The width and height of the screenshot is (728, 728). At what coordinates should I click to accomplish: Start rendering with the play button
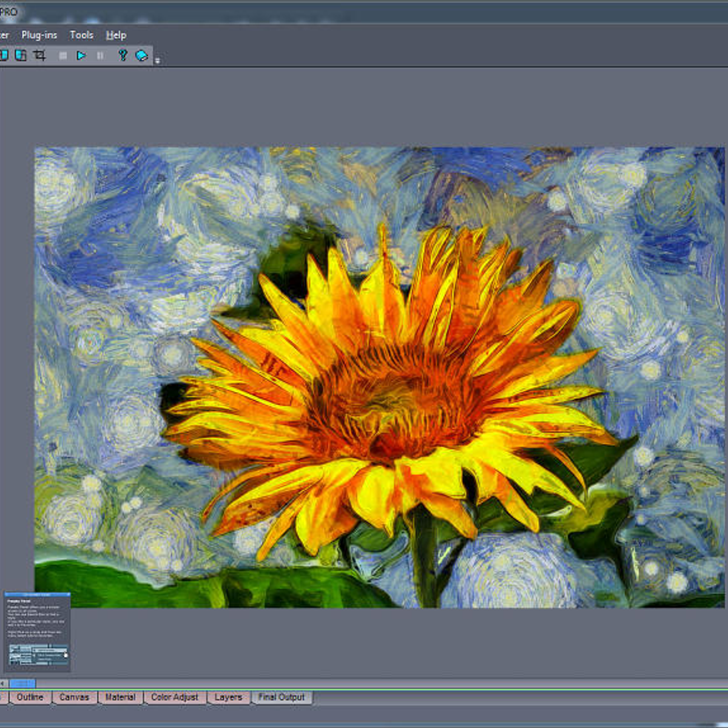[x=81, y=56]
